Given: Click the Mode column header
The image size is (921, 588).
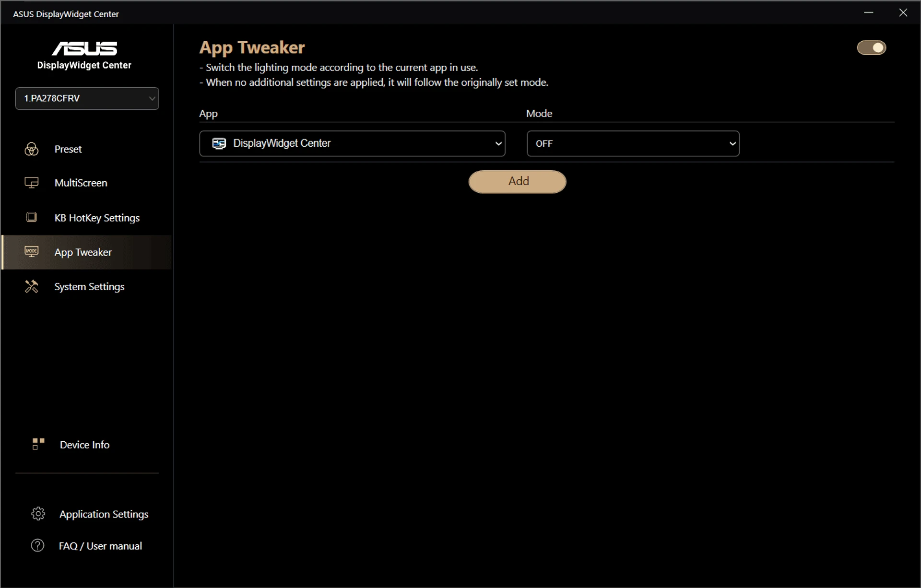Looking at the screenshot, I should [x=539, y=114].
